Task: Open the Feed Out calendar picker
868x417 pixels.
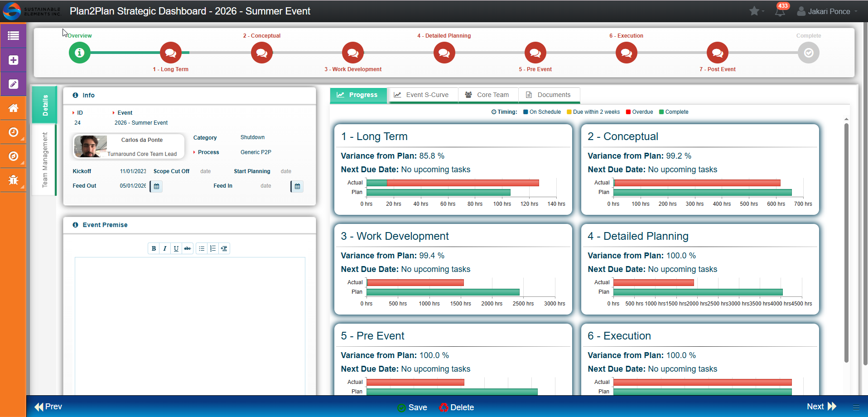Action: point(156,186)
